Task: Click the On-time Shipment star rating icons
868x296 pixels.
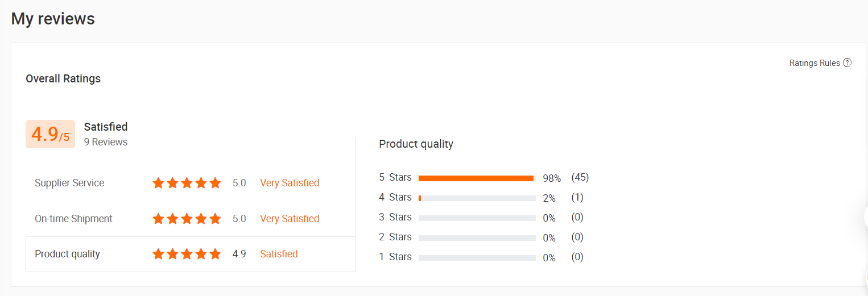Action: point(187,219)
